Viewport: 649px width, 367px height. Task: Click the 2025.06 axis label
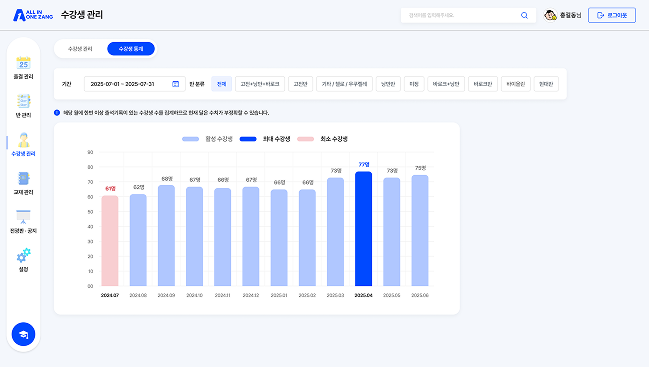click(x=420, y=295)
